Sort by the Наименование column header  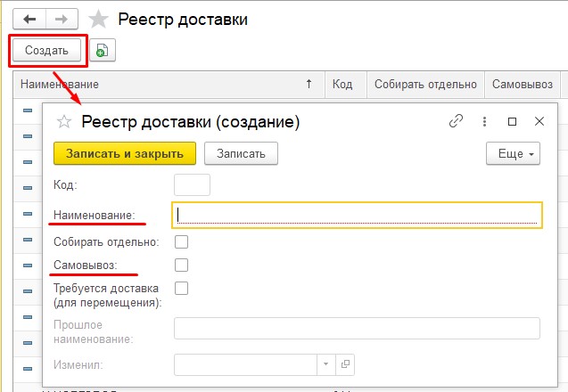[161, 84]
